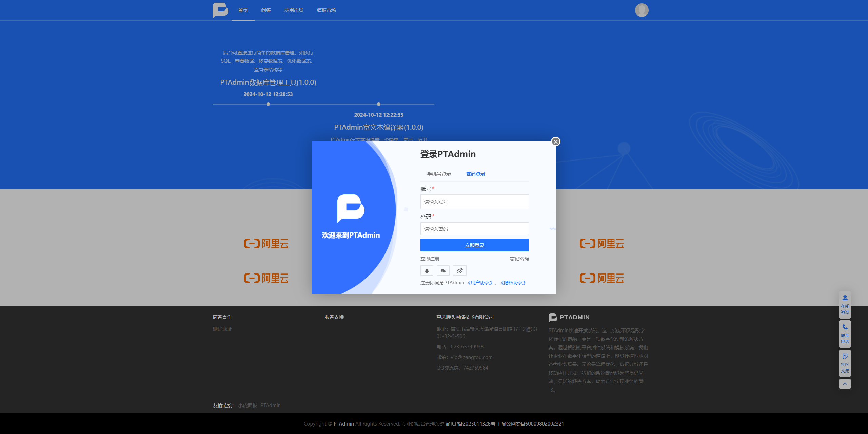Click the white PTAdmin logo in the login panel
This screenshot has width=868, height=434.
351,208
